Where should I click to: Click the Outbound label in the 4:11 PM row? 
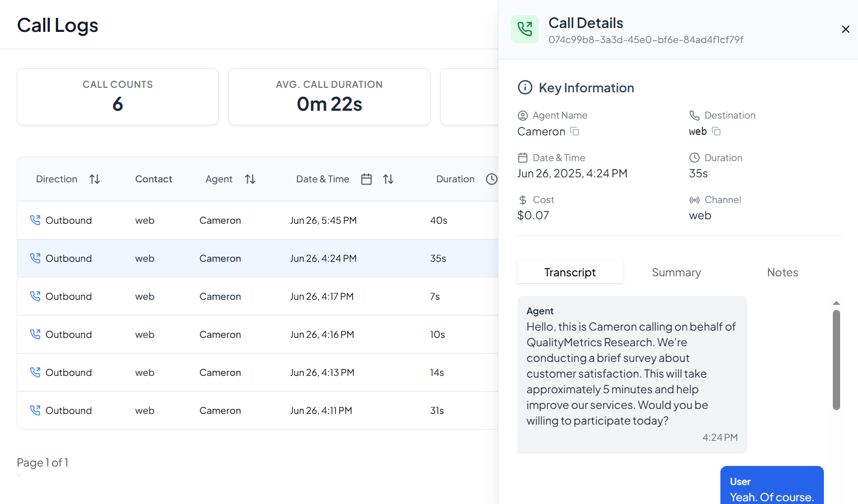click(x=68, y=411)
